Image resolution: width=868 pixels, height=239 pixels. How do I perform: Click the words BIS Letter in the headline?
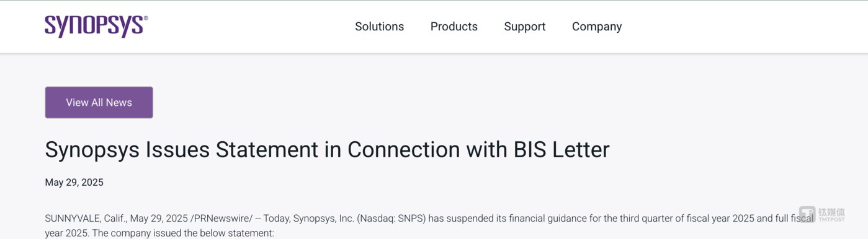562,150
